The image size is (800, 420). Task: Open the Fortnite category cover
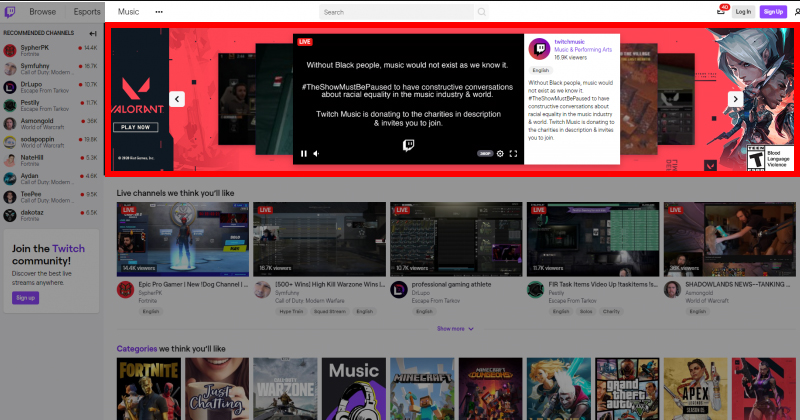click(x=148, y=389)
